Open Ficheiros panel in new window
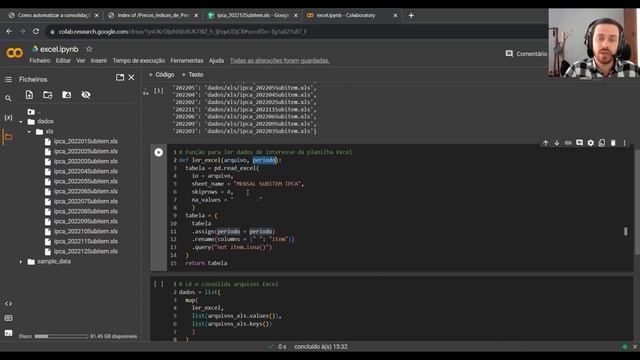Screen dimensions: 640x360 [120, 77]
